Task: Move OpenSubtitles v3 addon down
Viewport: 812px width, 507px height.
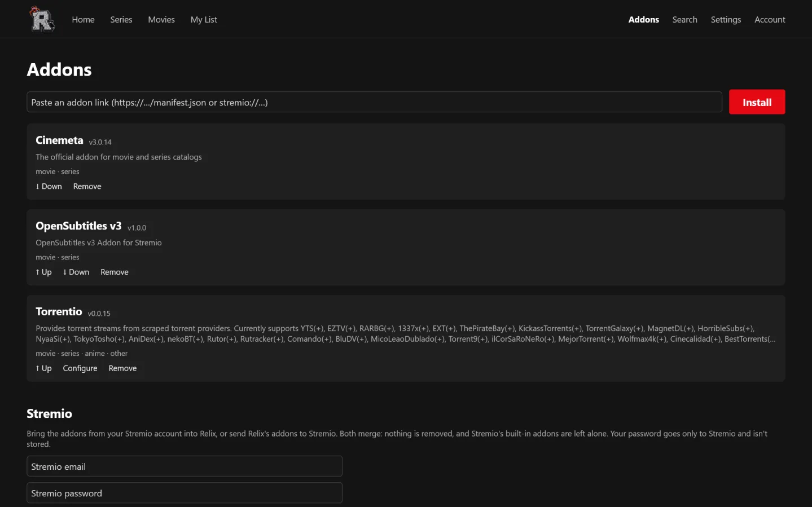Action: point(76,272)
